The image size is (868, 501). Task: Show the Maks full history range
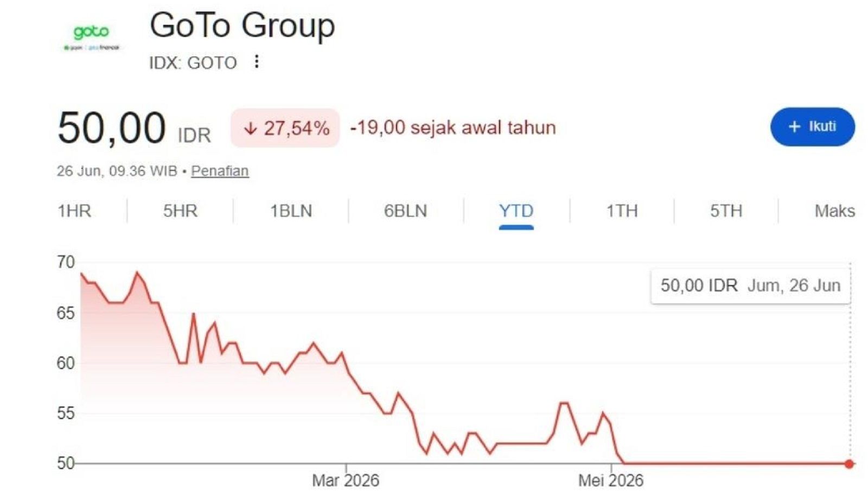834,211
